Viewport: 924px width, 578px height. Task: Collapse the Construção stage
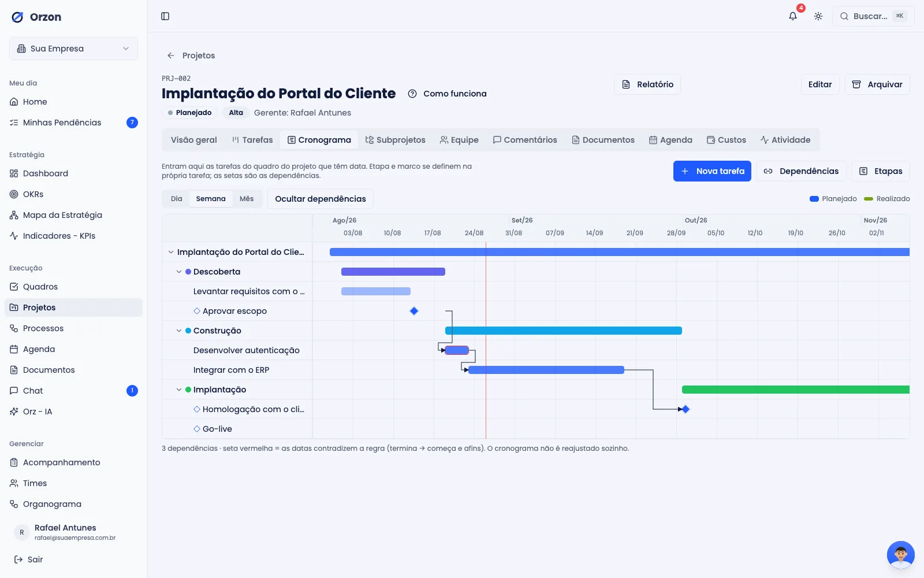179,331
